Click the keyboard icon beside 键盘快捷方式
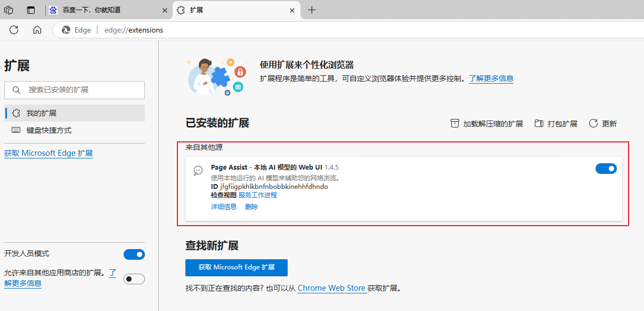The image size is (644, 311). point(16,130)
